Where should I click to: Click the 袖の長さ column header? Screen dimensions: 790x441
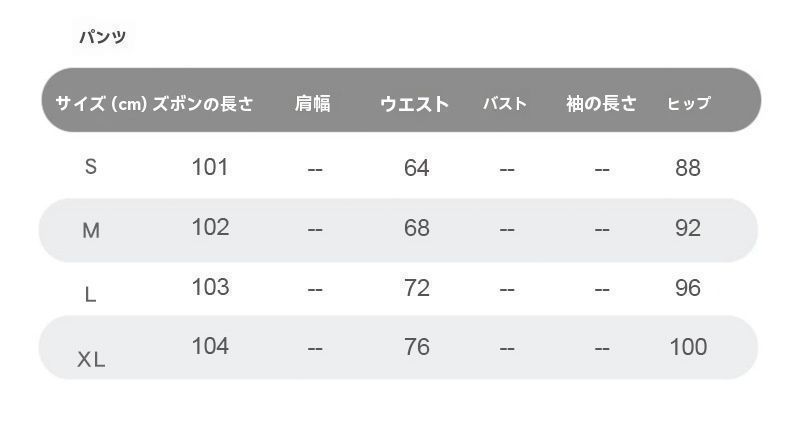point(601,103)
